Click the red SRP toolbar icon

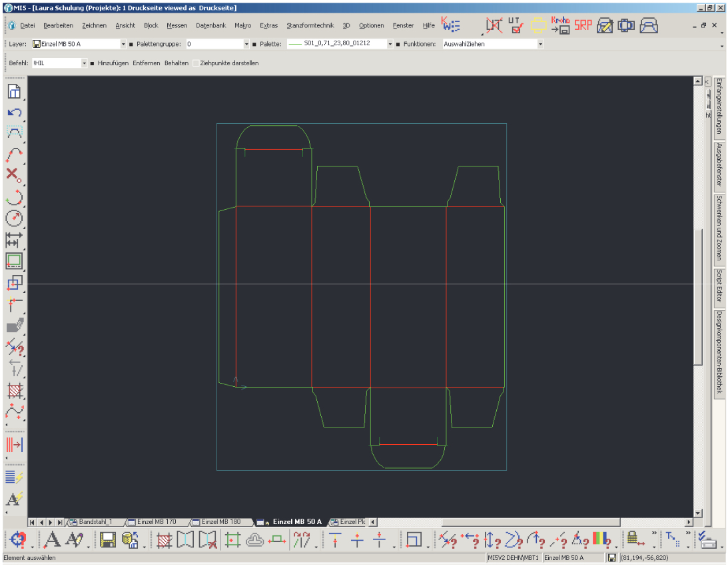pos(583,25)
